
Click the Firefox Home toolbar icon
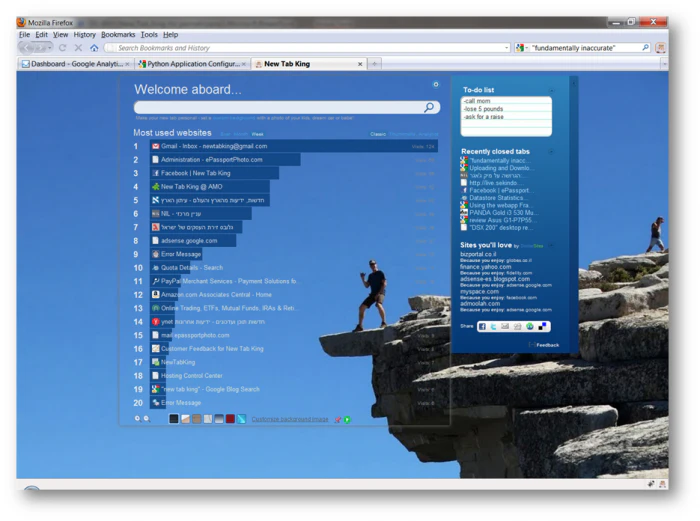(x=94, y=48)
